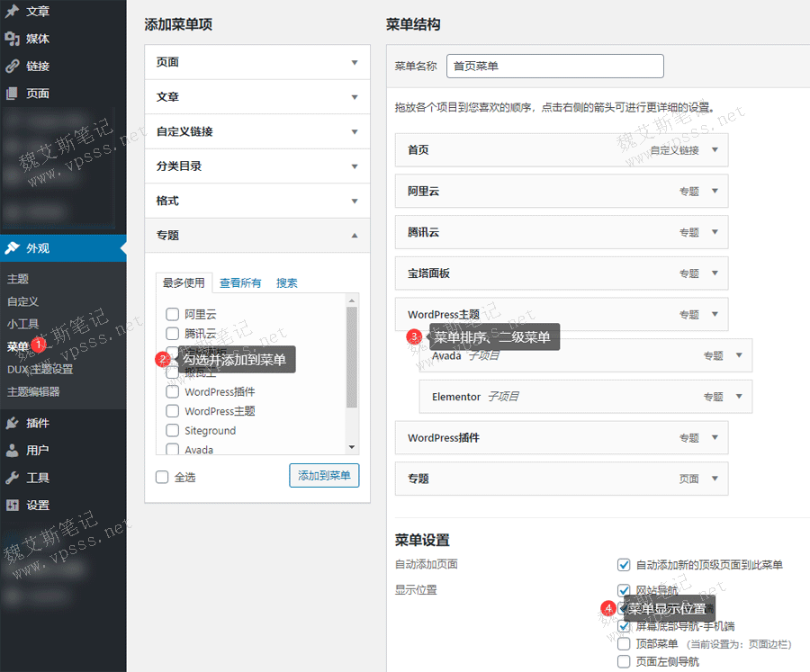
Task: Click the pages icon next to 页面
Action: pos(13,93)
